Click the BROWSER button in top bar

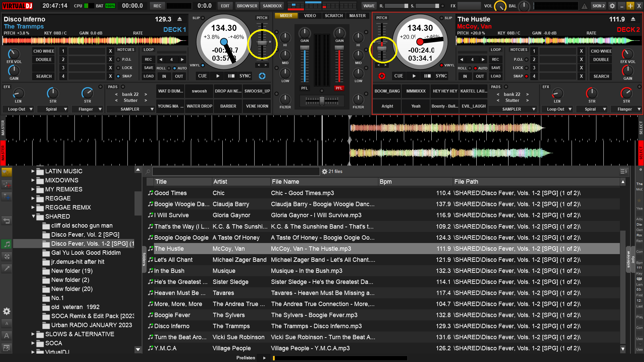(247, 6)
